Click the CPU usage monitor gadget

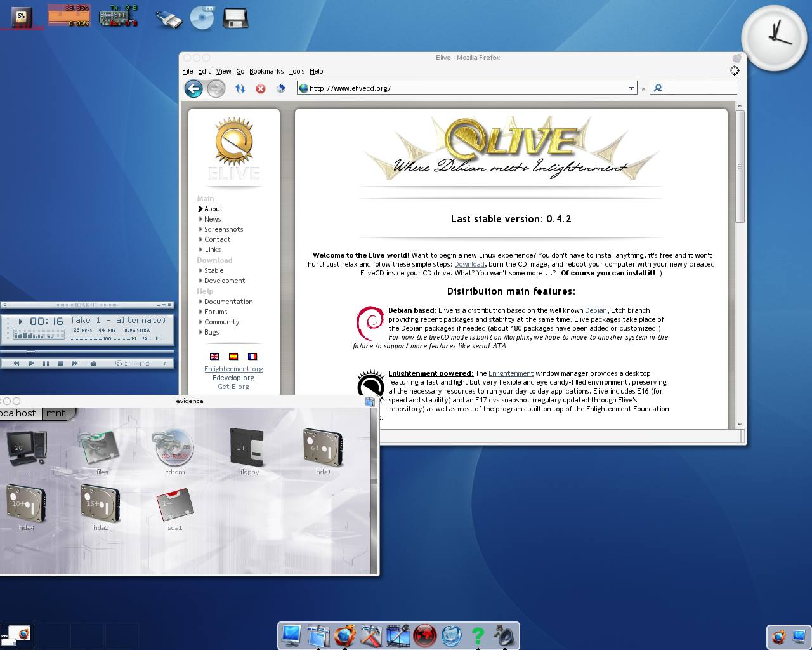pyautogui.click(x=22, y=17)
